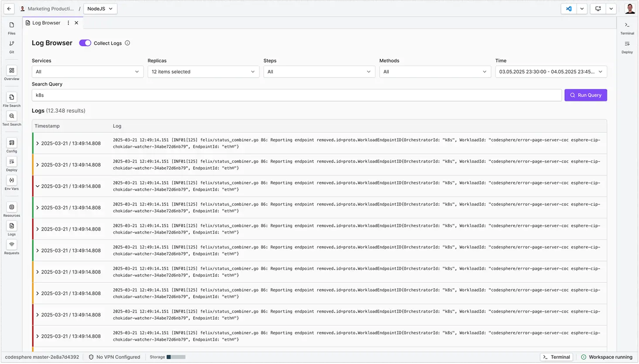Click the Run Query button
Screen dimensions: 639x364
coord(585,95)
